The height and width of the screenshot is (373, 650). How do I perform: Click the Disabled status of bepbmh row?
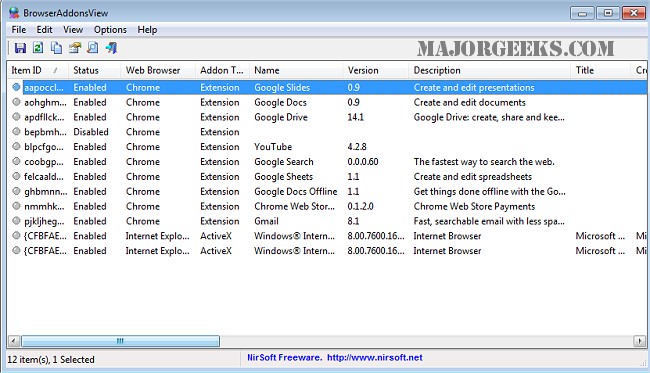click(x=91, y=132)
